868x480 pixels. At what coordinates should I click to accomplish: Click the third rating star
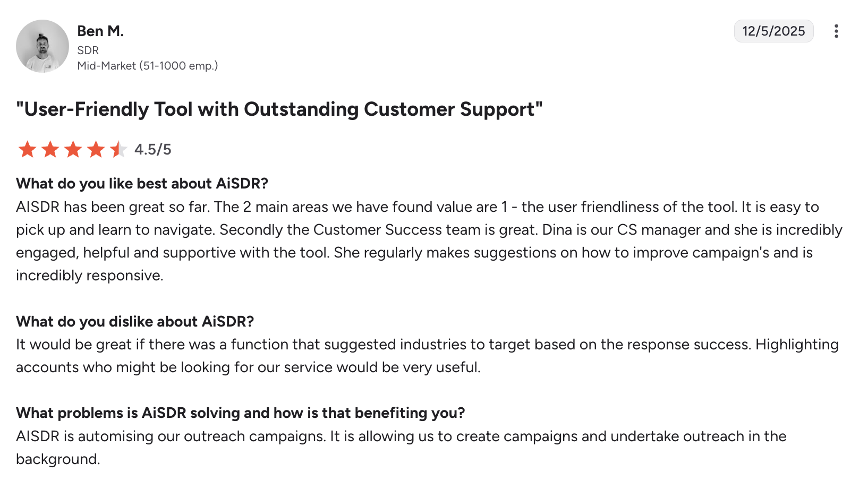[73, 150]
